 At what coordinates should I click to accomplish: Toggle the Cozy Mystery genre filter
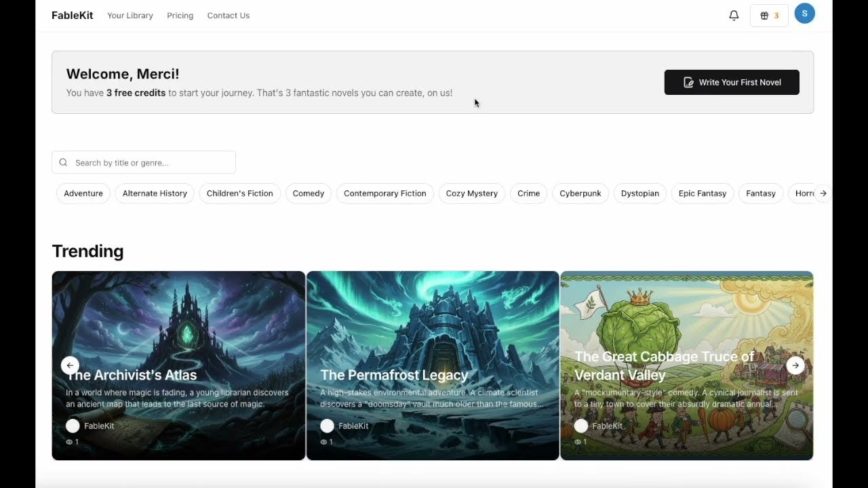click(471, 193)
